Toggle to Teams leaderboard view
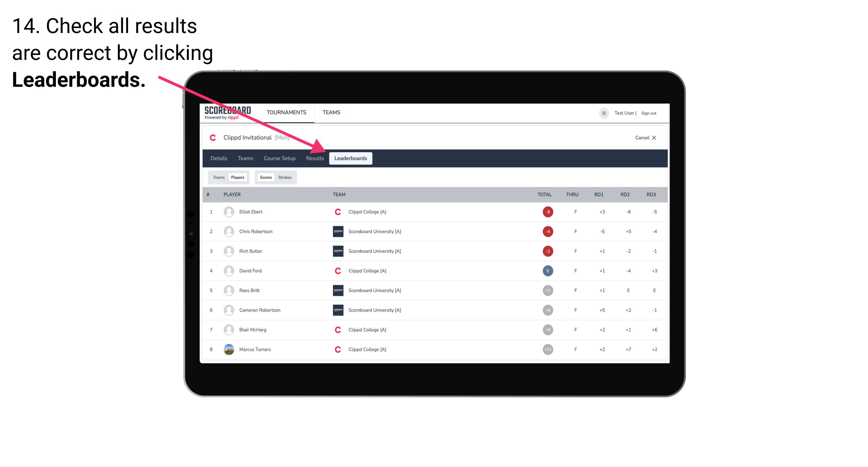The width and height of the screenshot is (868, 467). pyautogui.click(x=218, y=177)
